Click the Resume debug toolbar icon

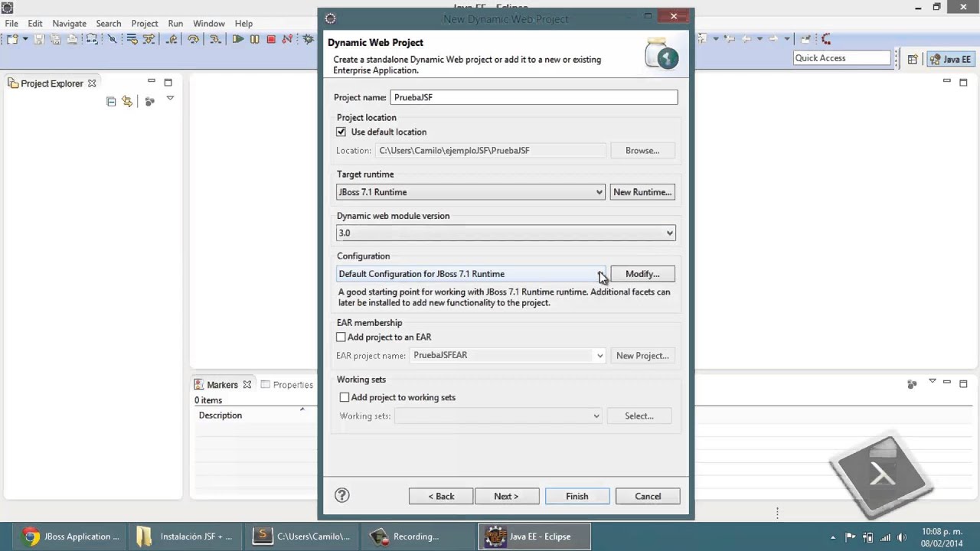[x=237, y=39]
